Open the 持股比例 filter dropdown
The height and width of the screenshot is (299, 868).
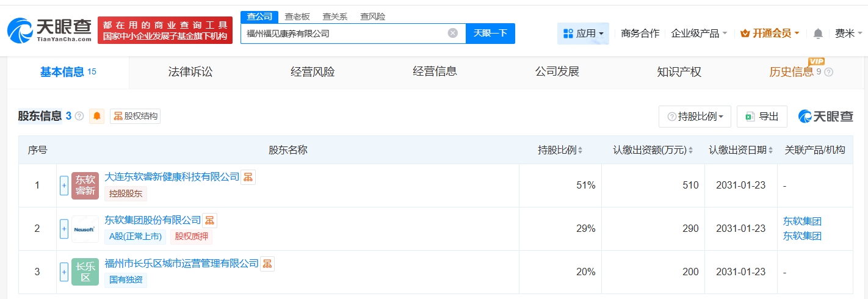tap(695, 117)
